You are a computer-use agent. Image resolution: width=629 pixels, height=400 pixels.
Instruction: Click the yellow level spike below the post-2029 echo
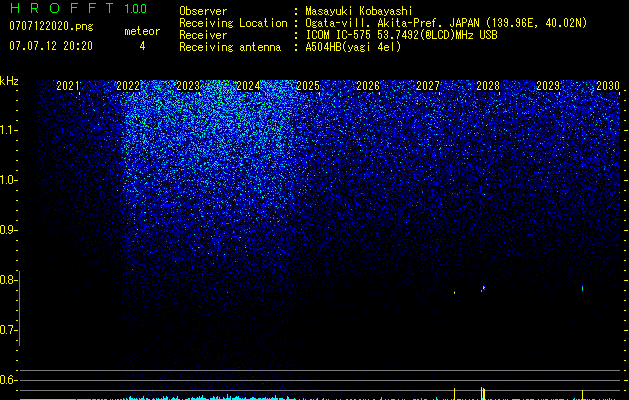tap(582, 394)
